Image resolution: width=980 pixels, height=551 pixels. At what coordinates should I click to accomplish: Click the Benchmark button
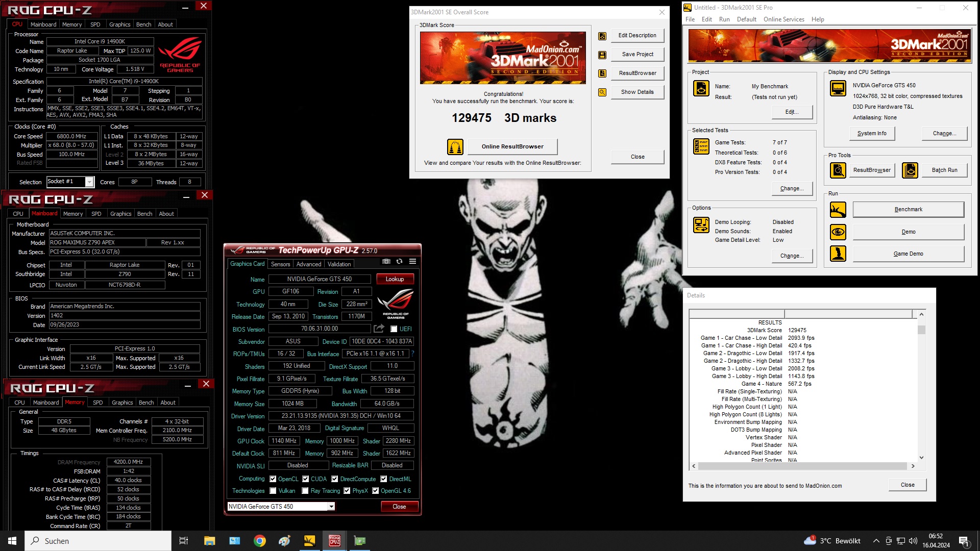tap(908, 209)
